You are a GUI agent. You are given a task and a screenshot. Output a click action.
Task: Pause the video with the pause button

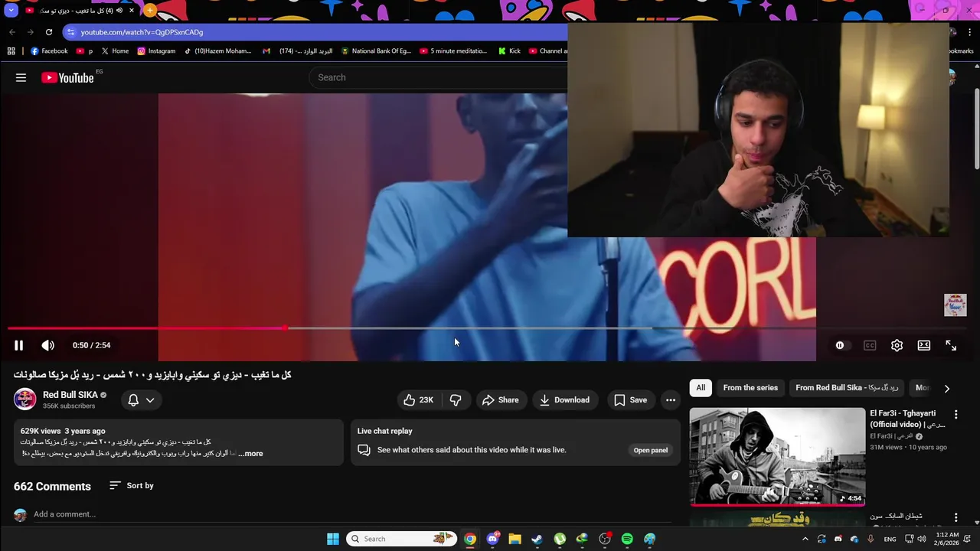pos(18,345)
